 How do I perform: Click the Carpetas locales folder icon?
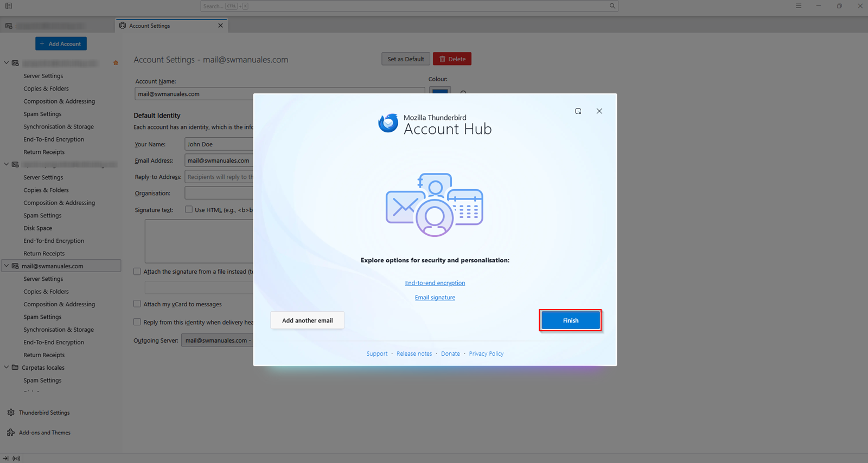coord(15,368)
